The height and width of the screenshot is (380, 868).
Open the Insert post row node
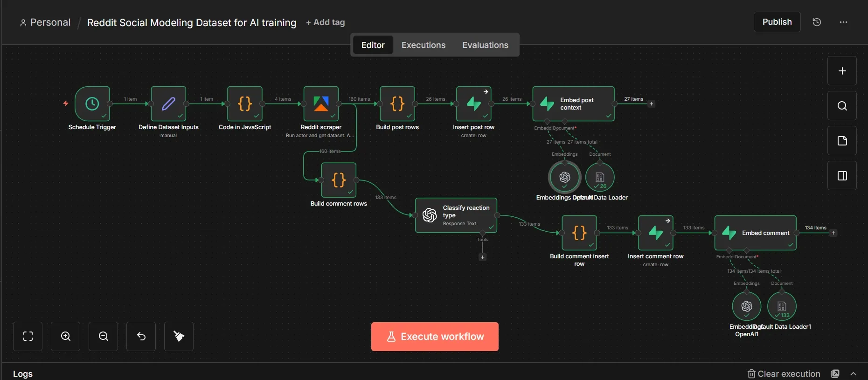click(474, 104)
